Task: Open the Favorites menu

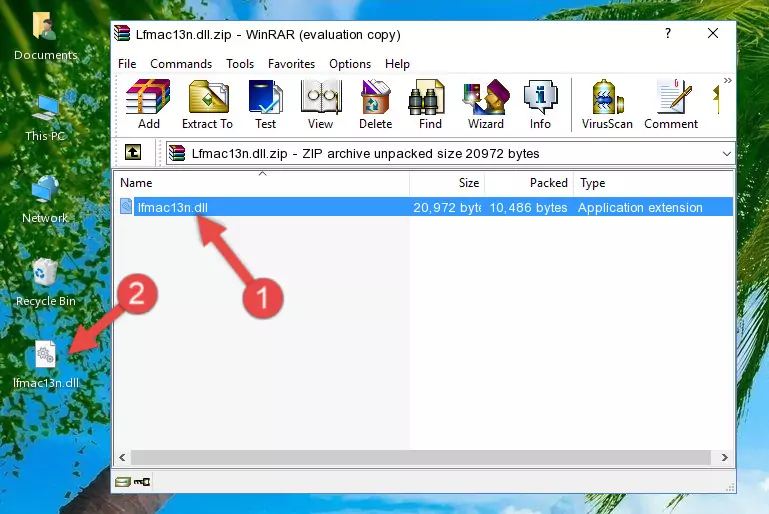Action: (x=291, y=64)
